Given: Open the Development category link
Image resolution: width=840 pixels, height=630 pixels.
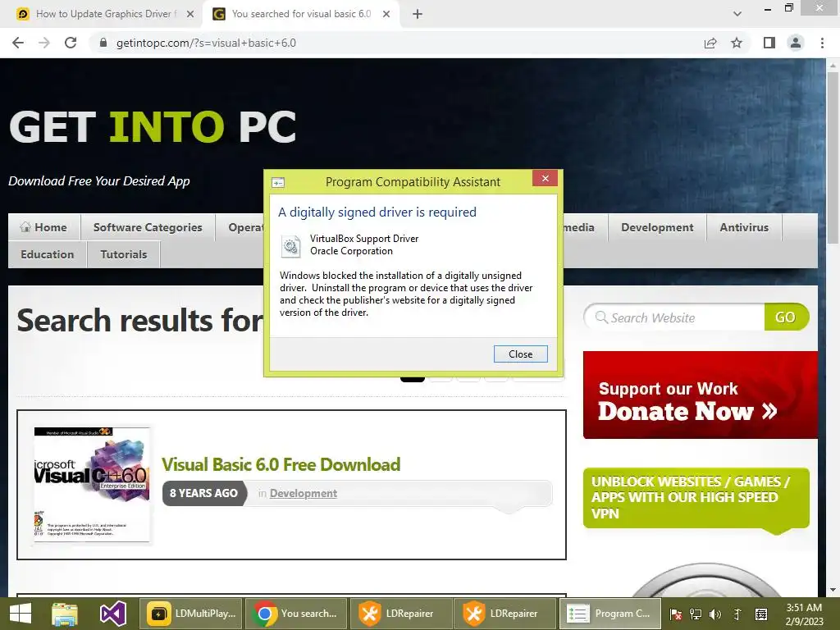Looking at the screenshot, I should [304, 493].
